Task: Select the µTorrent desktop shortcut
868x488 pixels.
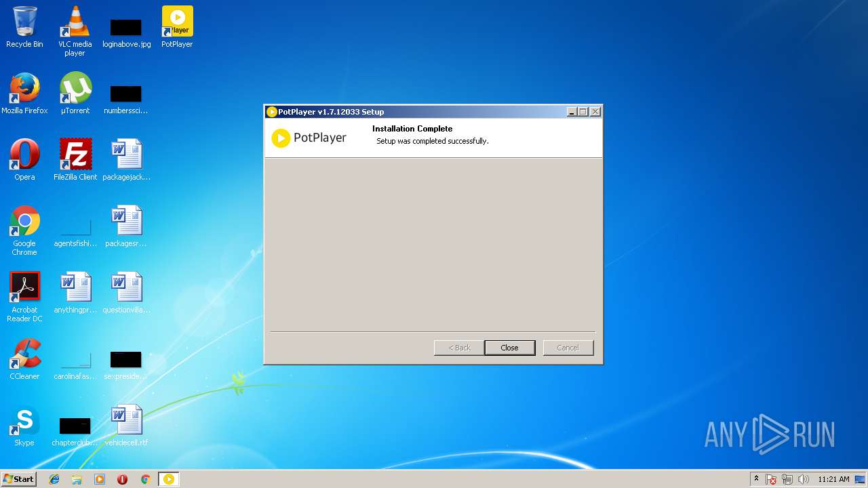Action: (75, 94)
